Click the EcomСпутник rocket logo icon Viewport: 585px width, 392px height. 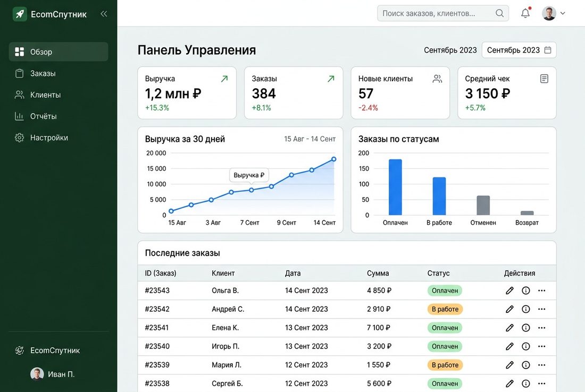(20, 14)
